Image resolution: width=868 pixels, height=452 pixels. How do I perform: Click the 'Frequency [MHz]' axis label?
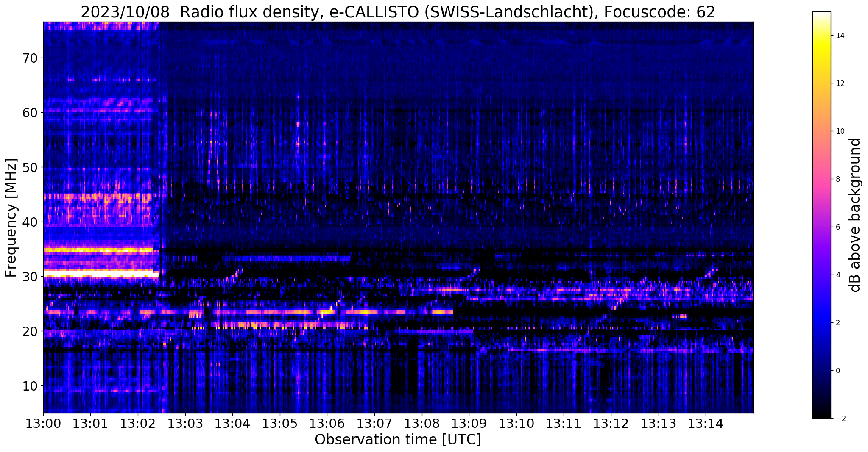point(11,218)
